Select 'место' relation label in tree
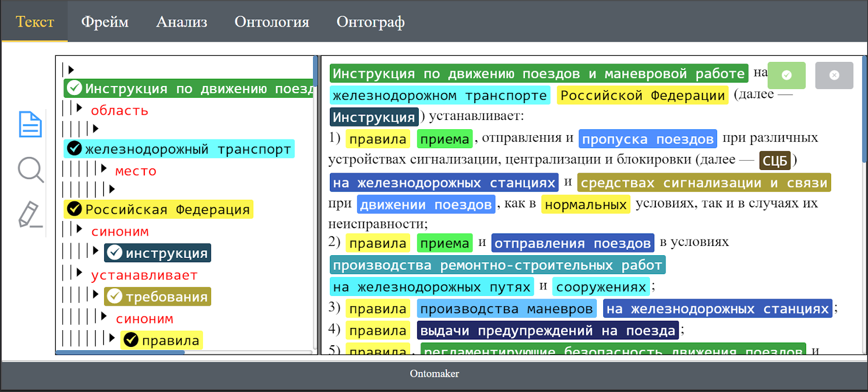 pyautogui.click(x=136, y=171)
